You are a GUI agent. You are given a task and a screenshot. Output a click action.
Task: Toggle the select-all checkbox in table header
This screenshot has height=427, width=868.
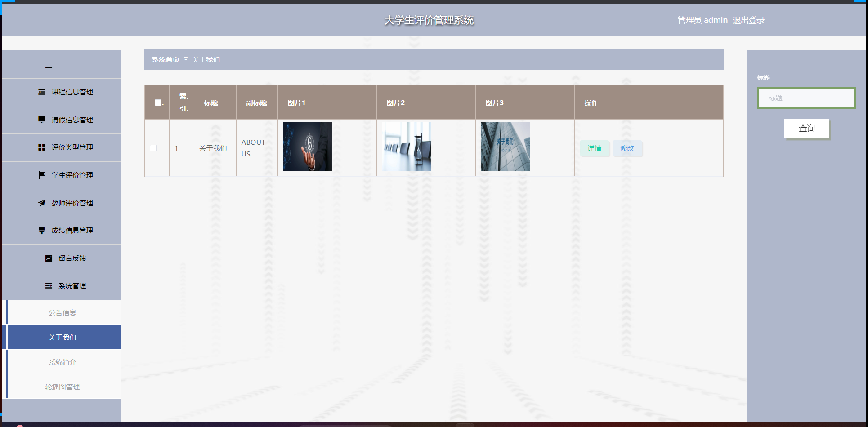pos(158,103)
